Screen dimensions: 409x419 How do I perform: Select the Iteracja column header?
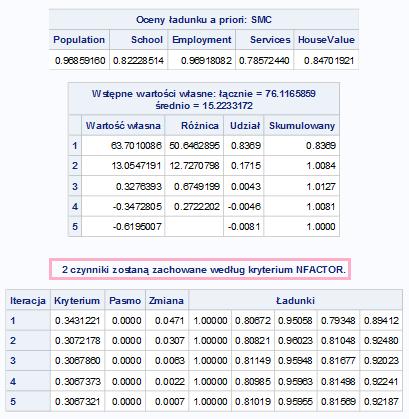pos(28,301)
